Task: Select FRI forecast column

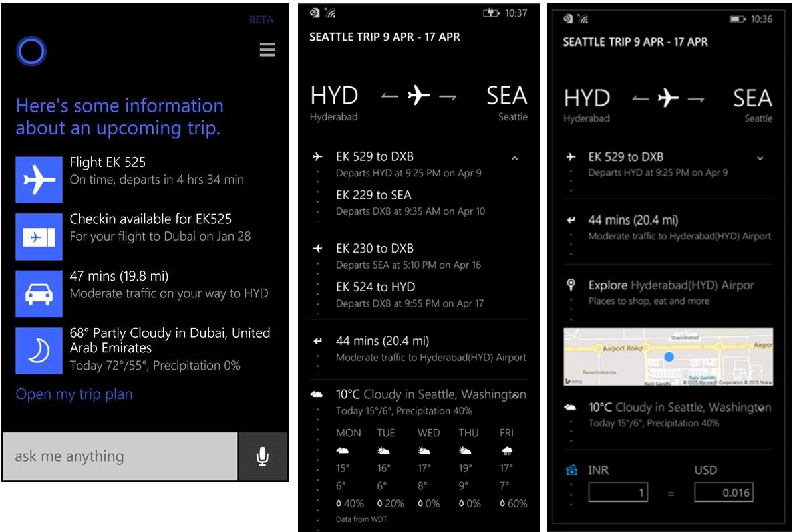Action: coord(513,467)
